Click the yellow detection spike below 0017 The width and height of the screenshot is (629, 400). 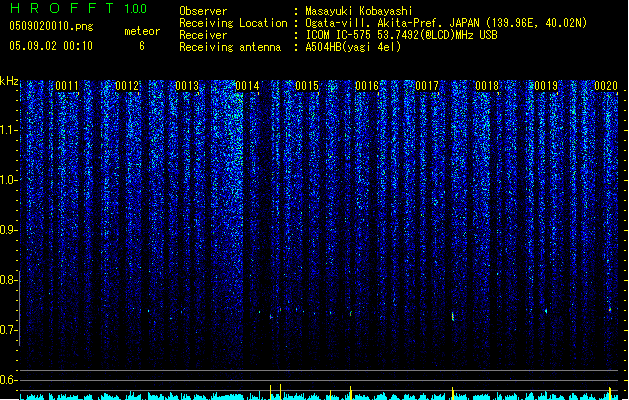(x=452, y=393)
